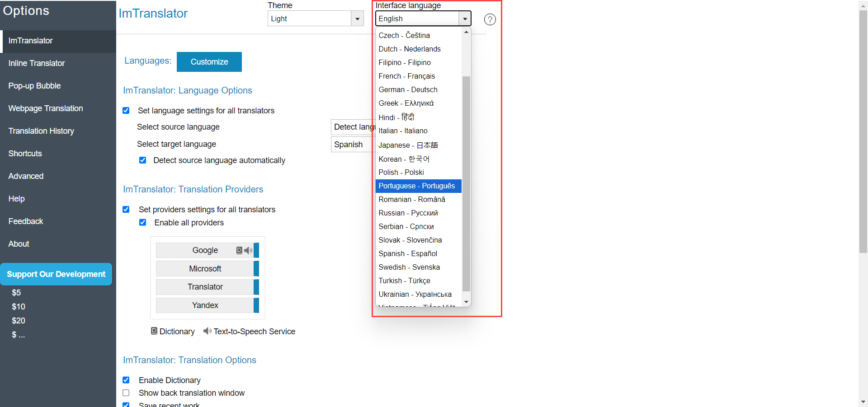Select Romanian - Română in the list
This screenshot has height=407, width=868.
[x=419, y=199]
